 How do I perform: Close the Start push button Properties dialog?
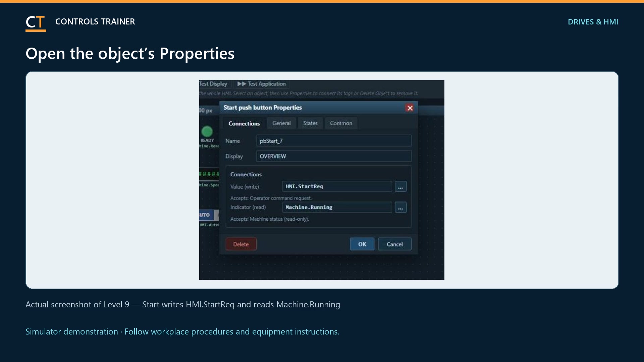point(410,108)
